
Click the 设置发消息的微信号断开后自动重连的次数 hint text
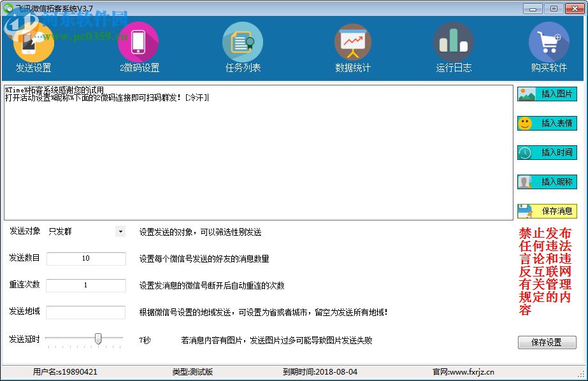pyautogui.click(x=212, y=285)
